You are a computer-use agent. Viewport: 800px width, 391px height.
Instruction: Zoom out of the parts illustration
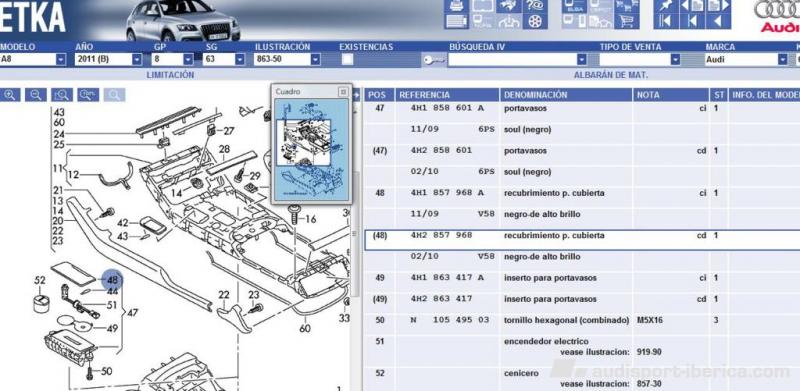[x=36, y=95]
